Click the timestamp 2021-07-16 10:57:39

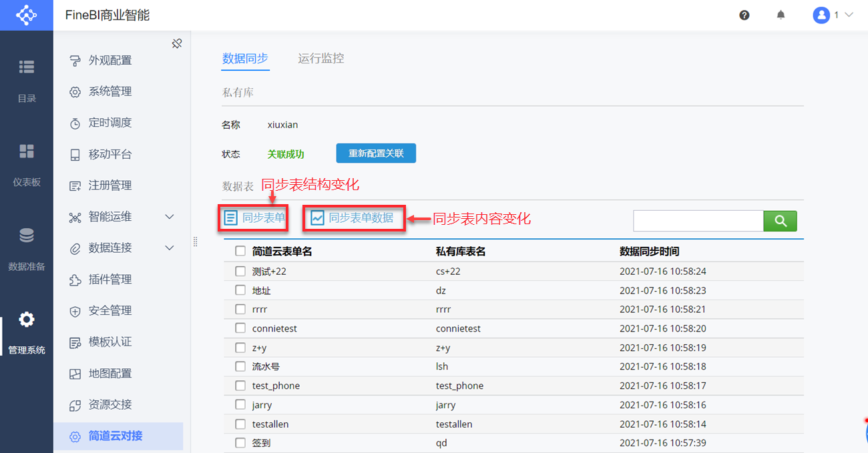[663, 443]
